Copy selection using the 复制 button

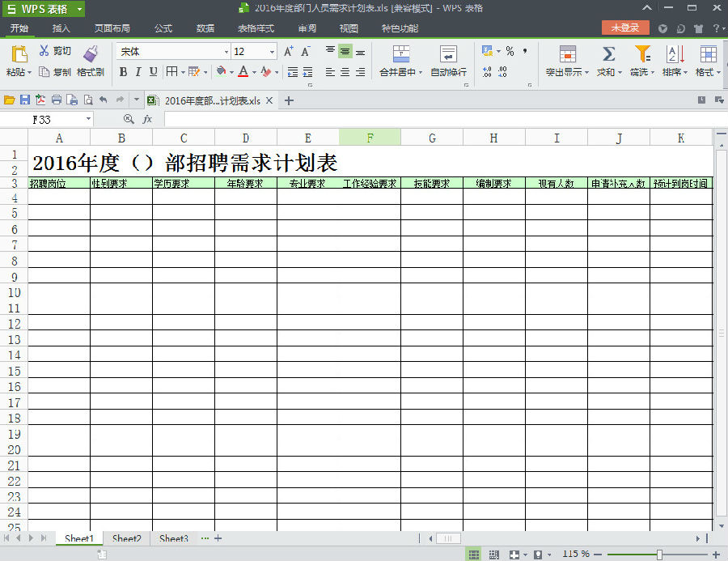55,72
